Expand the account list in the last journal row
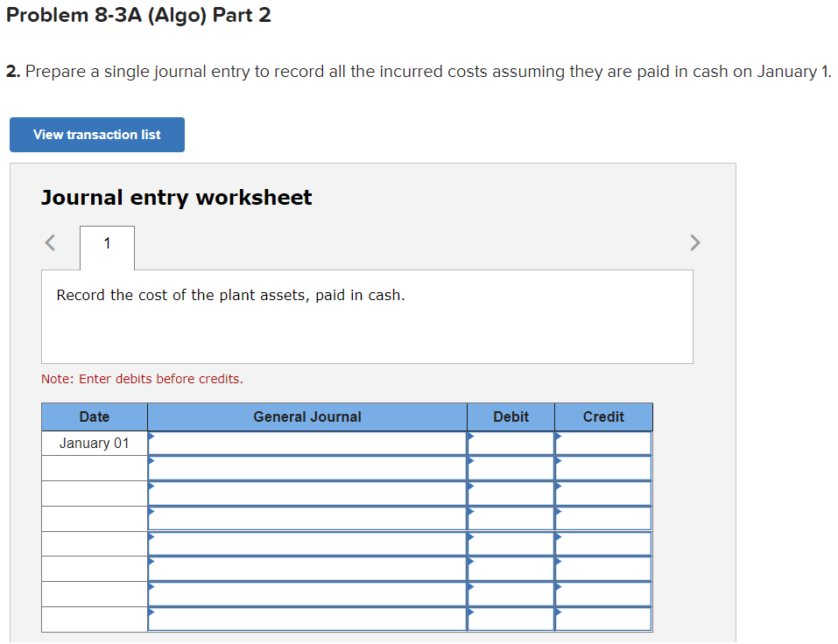Viewport: 838px width, 644px height. (152, 613)
